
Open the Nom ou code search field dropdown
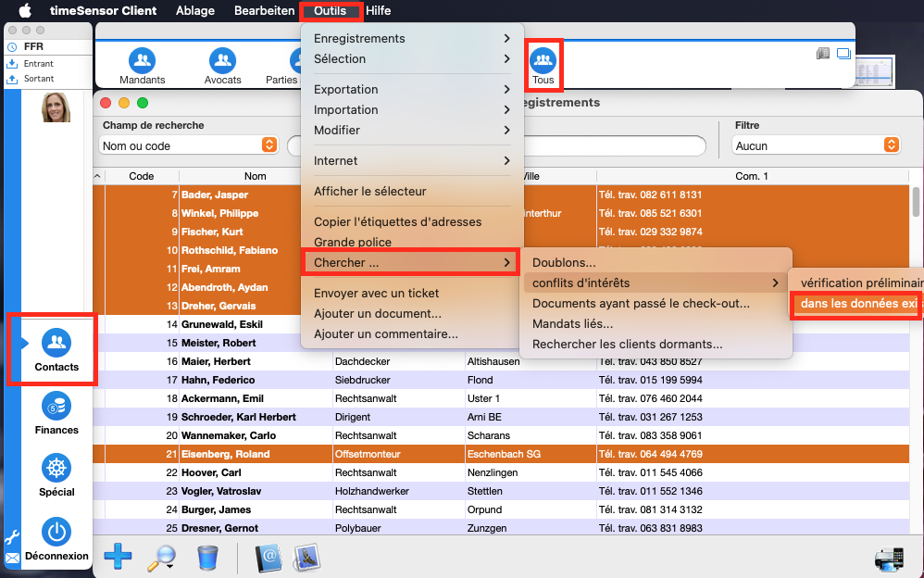tap(189, 145)
